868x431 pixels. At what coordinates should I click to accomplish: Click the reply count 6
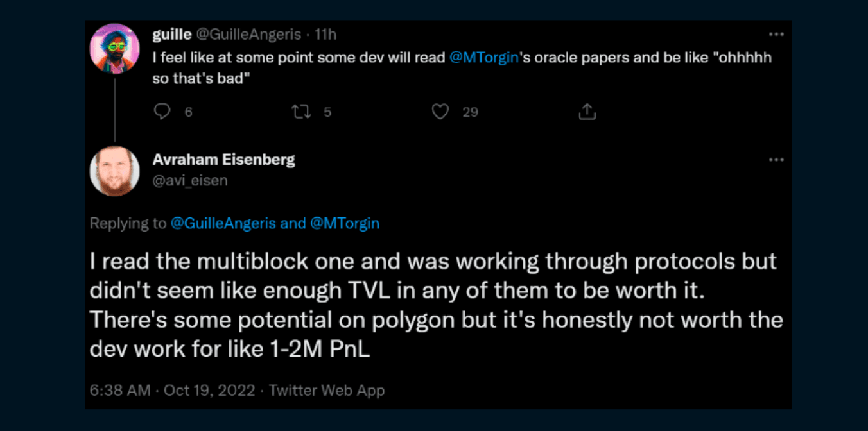point(188,112)
